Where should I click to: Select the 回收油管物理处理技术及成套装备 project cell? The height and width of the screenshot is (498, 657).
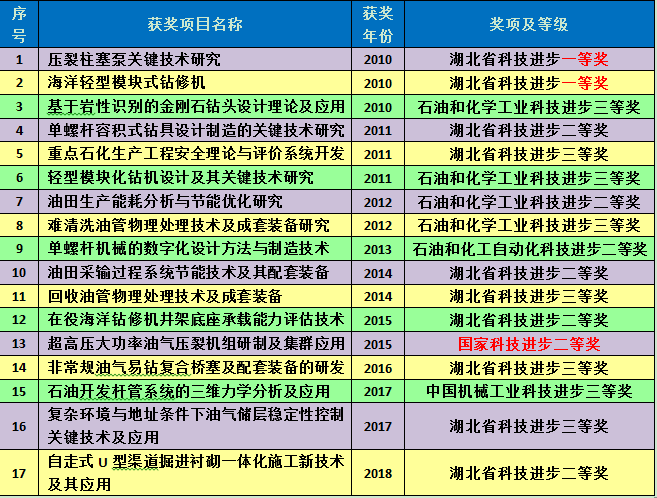165,296
